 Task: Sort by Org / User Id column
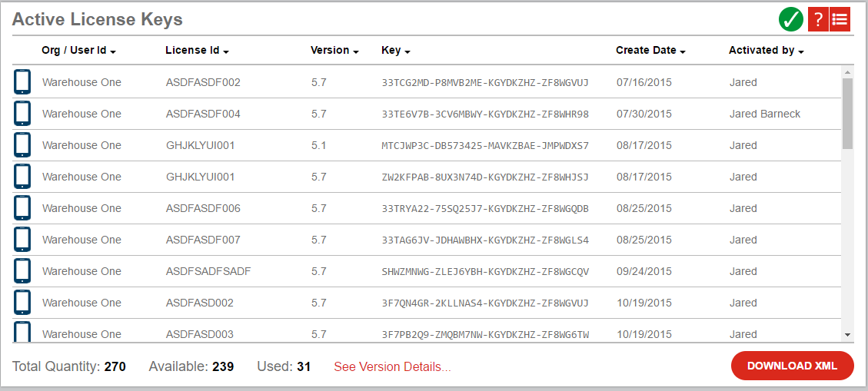tap(78, 51)
